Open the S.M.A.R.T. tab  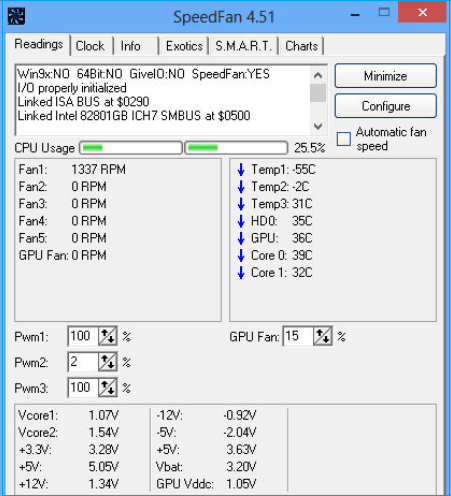point(243,46)
